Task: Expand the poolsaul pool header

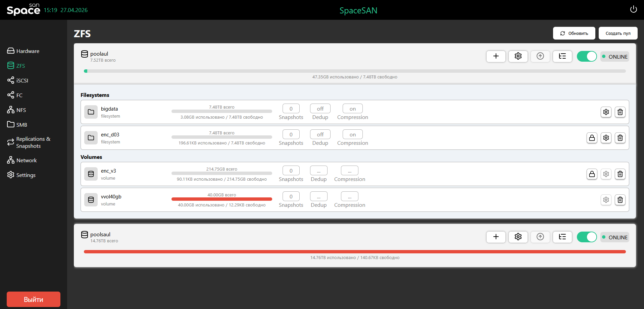Action: pos(100,235)
